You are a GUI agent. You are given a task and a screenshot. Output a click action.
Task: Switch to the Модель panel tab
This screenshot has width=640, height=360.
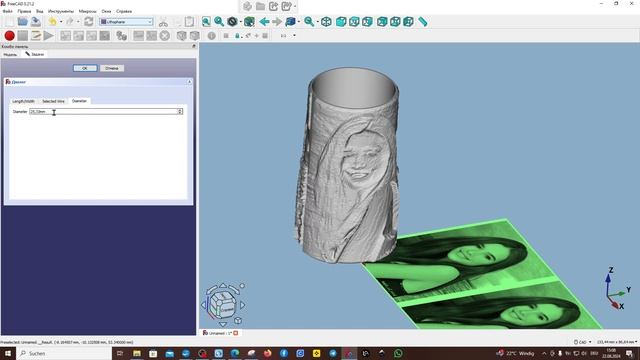pos(10,54)
